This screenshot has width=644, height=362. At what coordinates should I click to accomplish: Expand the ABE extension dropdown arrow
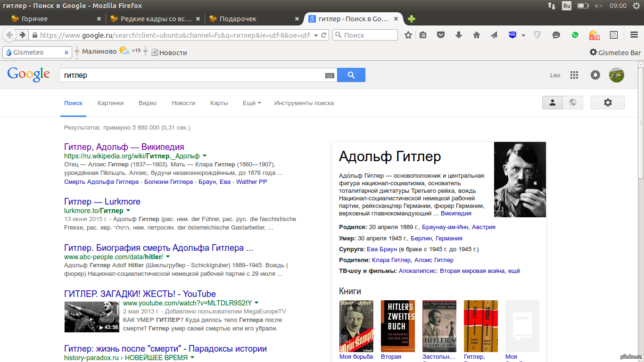(x=523, y=35)
